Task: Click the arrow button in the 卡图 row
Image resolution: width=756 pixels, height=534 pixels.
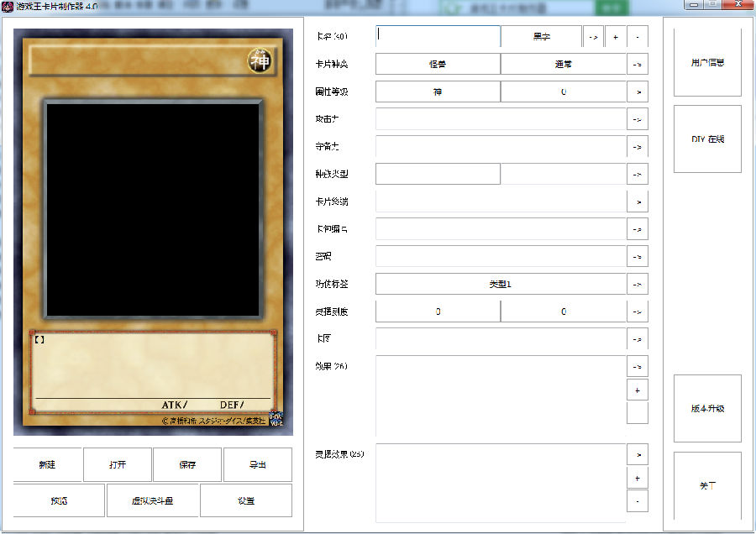Action: click(x=638, y=339)
